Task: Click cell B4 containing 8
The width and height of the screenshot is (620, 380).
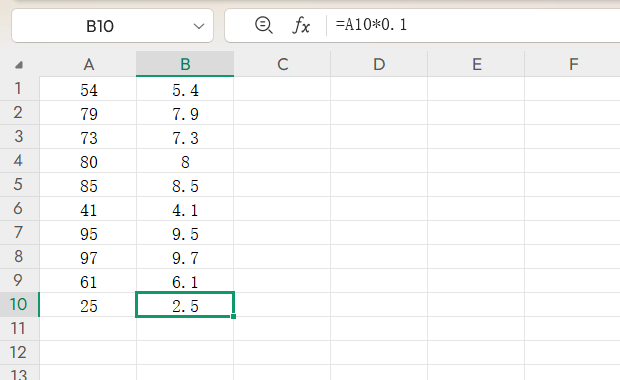Action: (185, 161)
